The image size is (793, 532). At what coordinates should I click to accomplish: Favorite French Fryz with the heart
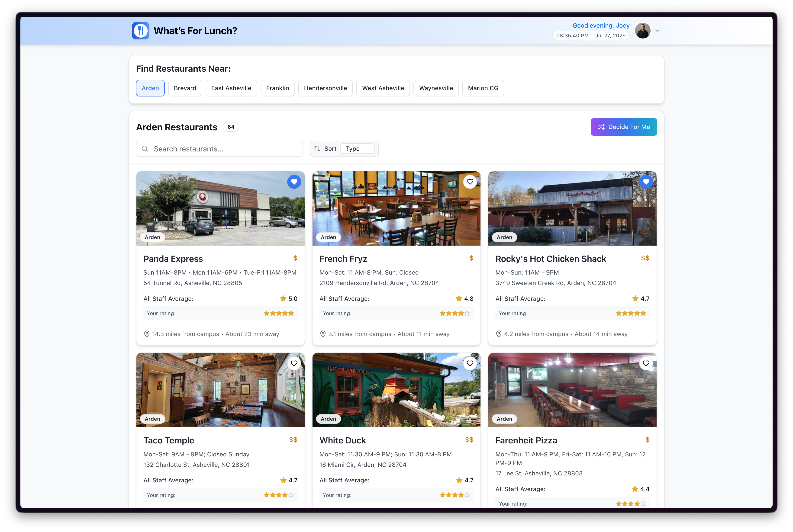(470, 182)
